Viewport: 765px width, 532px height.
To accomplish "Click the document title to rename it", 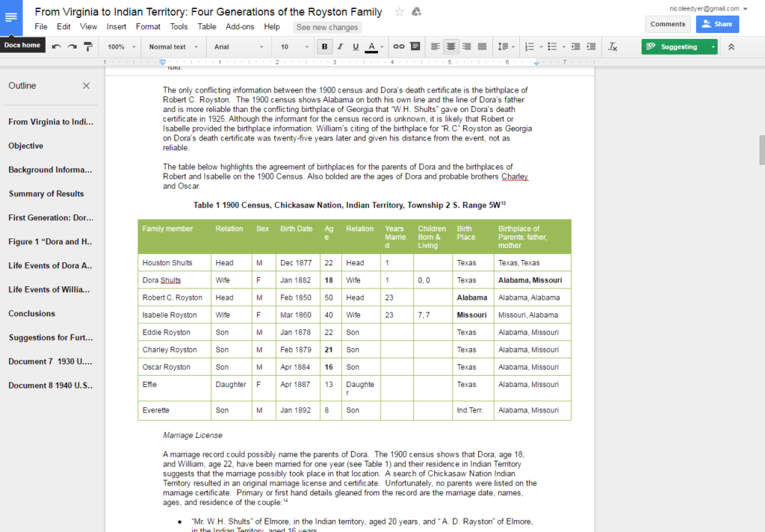I will [208, 12].
